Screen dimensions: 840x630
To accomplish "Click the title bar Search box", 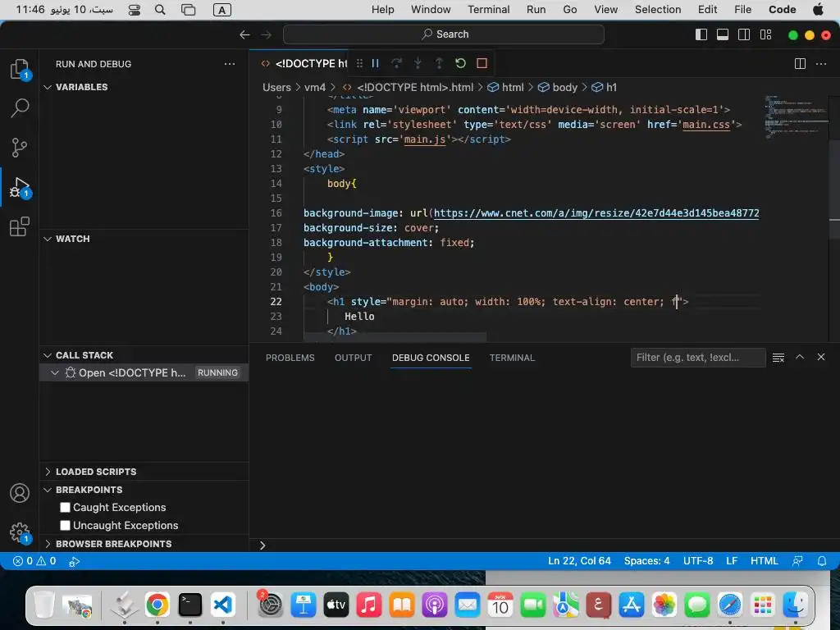I will [444, 34].
